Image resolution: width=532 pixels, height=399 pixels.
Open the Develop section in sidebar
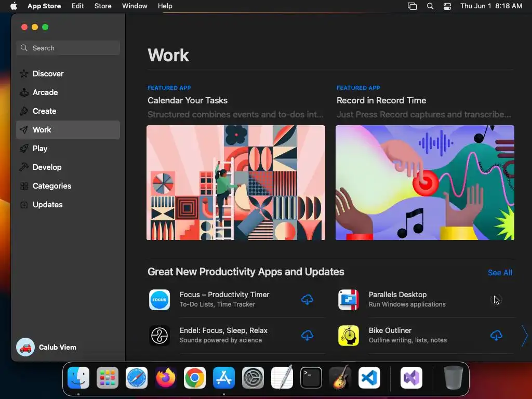(68, 167)
